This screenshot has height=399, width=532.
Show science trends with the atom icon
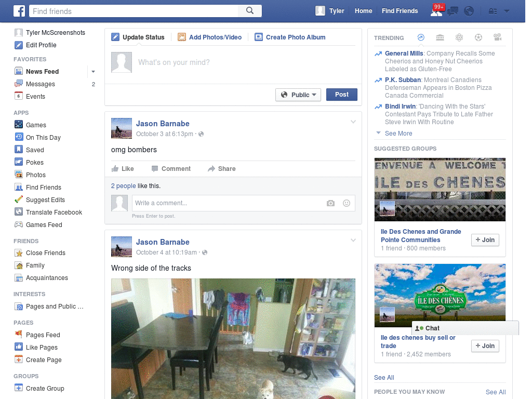tap(459, 37)
